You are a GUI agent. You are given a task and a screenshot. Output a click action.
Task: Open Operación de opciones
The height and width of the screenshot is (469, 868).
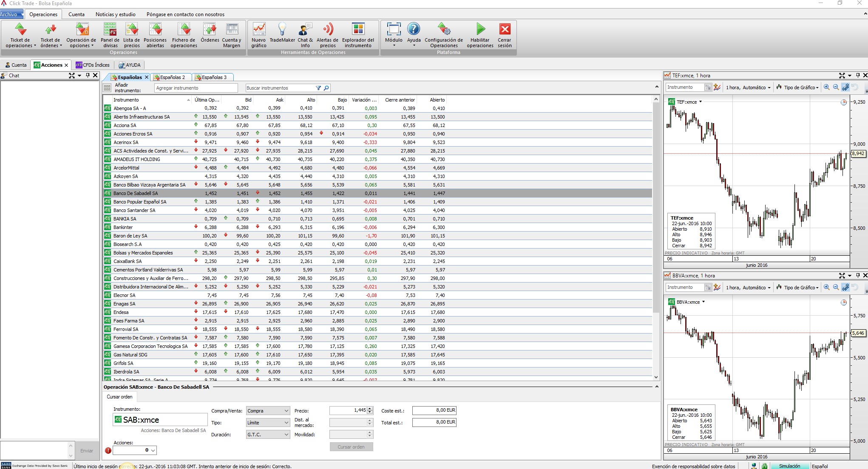pos(82,35)
